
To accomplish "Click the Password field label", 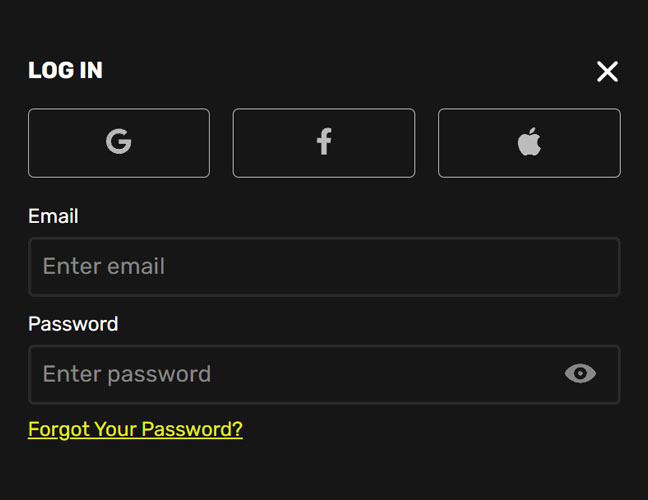I will (73, 324).
